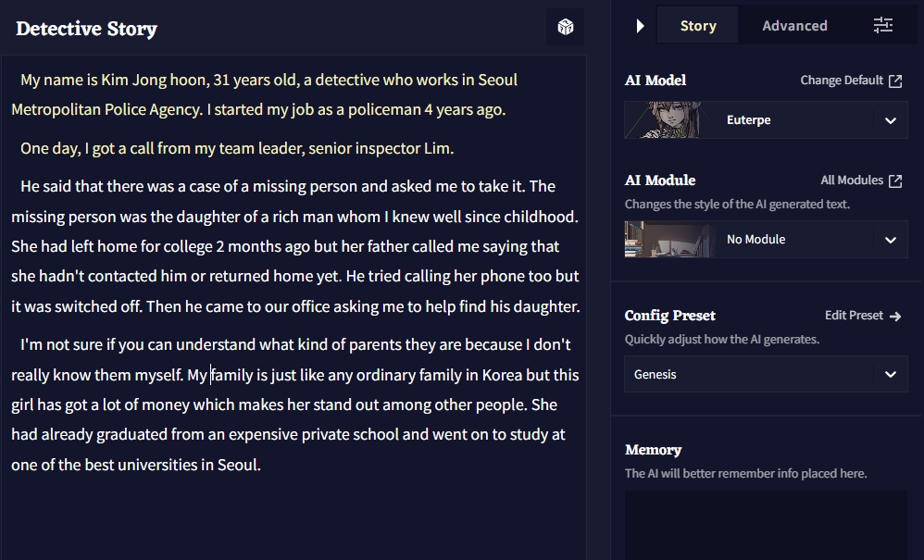Image resolution: width=924 pixels, height=560 pixels.
Task: Click the Change Default external link icon
Action: tap(895, 81)
